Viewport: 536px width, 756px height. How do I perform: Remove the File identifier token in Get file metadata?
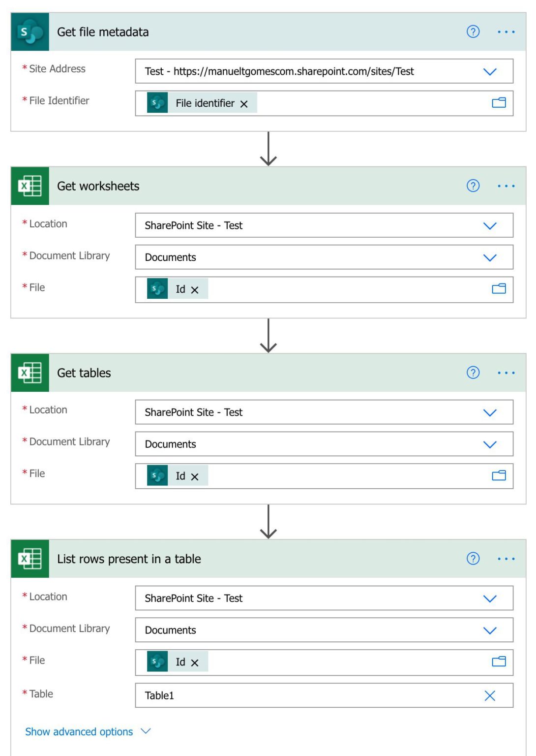(244, 103)
